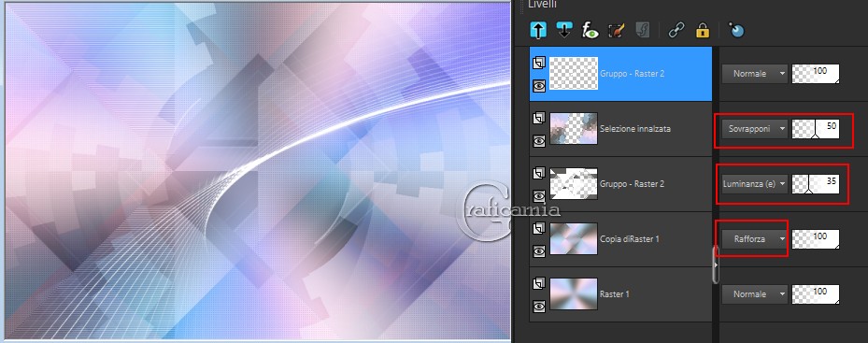Hide the Raster 1 layer
The width and height of the screenshot is (868, 343).
click(538, 306)
